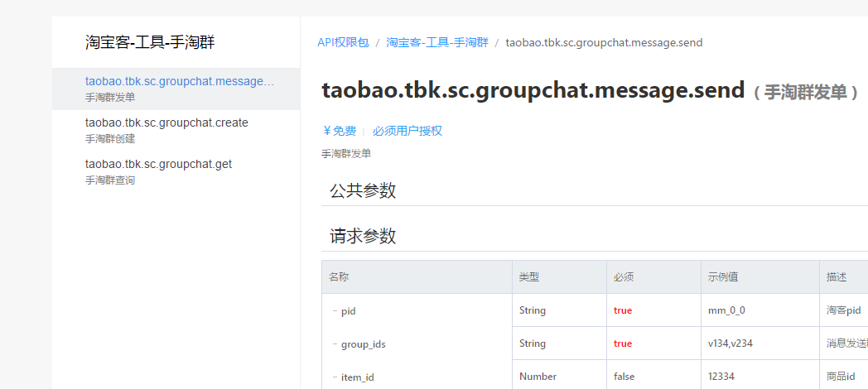The width and height of the screenshot is (868, 389).
Task: Click the ¥免费 label
Action: pos(340,131)
